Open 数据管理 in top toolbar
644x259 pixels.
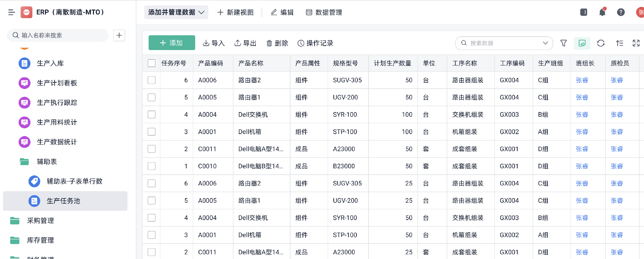tap(324, 12)
